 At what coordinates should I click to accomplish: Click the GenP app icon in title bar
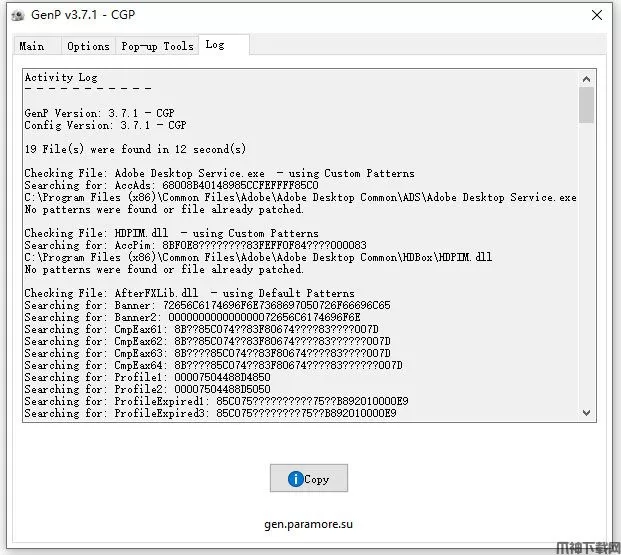[x=18, y=15]
